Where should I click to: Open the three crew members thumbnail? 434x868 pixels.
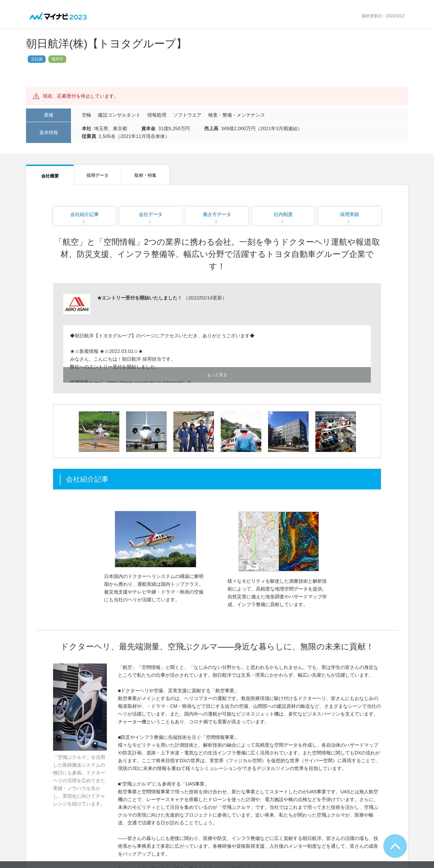[x=194, y=431]
